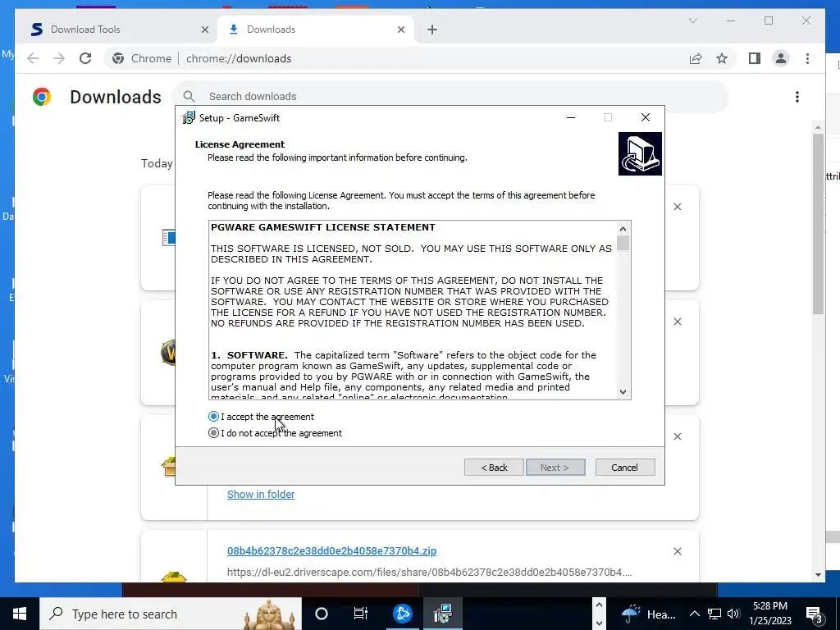Close the Download Tools tab

click(x=204, y=30)
